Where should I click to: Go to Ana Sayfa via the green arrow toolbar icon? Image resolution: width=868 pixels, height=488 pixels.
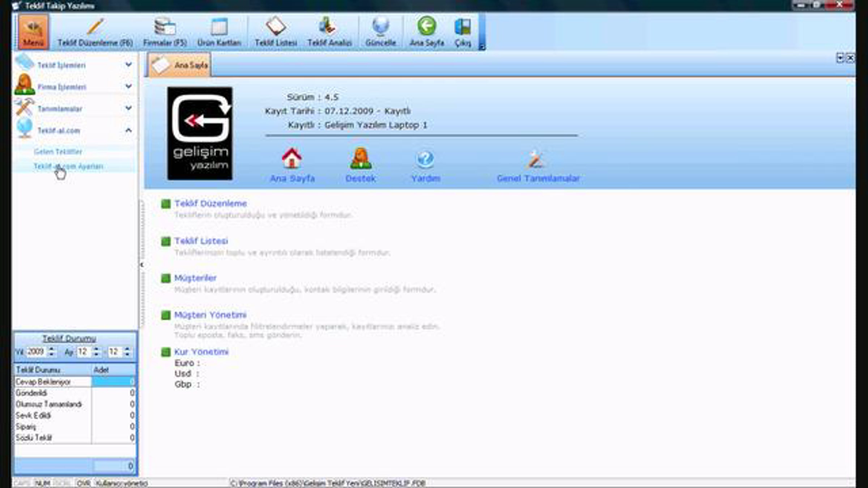point(427,26)
